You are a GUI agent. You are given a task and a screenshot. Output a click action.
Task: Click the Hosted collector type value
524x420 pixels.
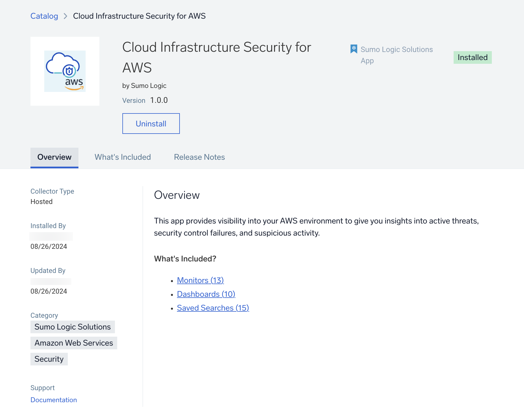[42, 202]
